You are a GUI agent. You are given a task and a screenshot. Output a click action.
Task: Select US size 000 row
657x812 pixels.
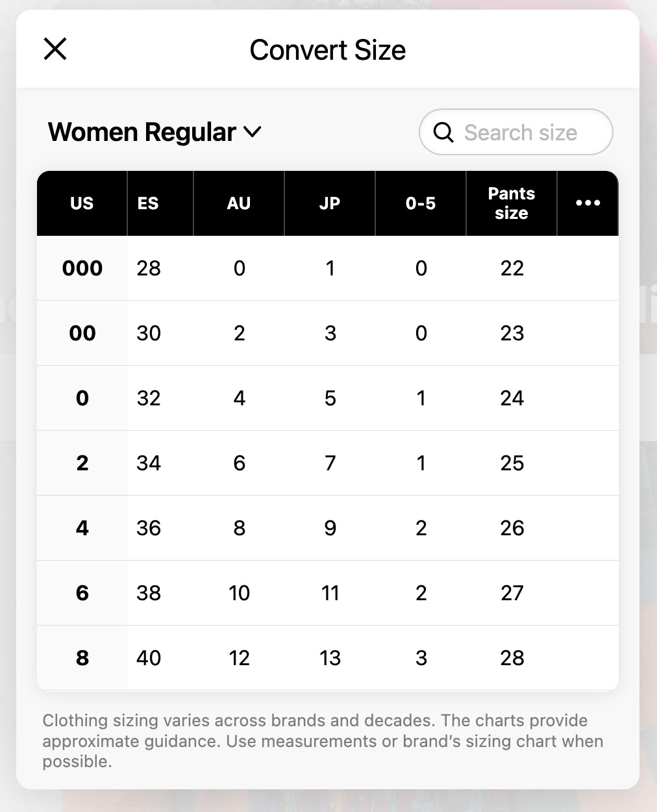[328, 268]
